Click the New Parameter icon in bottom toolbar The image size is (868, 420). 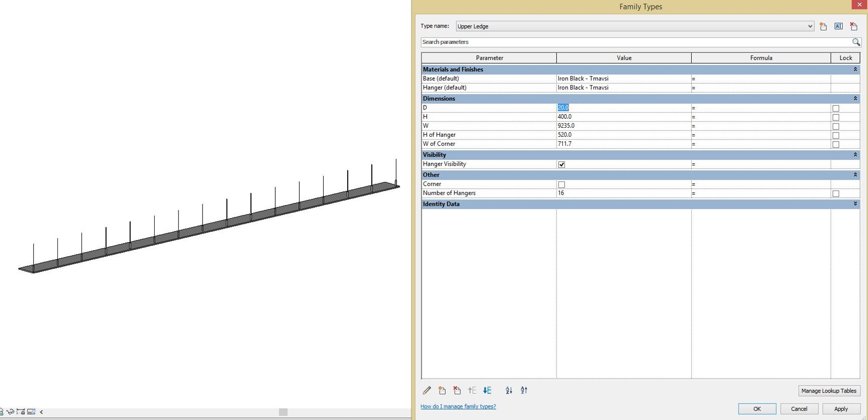(x=442, y=390)
